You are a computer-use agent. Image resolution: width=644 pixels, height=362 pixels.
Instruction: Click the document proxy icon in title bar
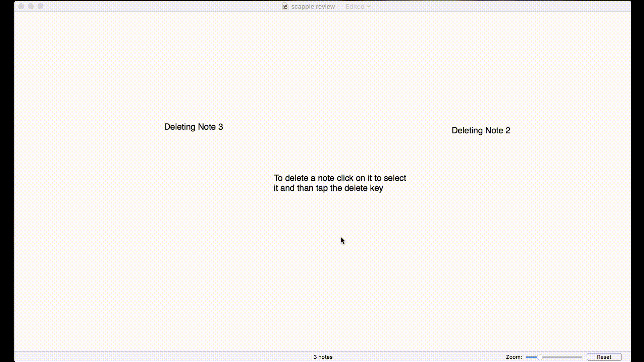coord(285,7)
